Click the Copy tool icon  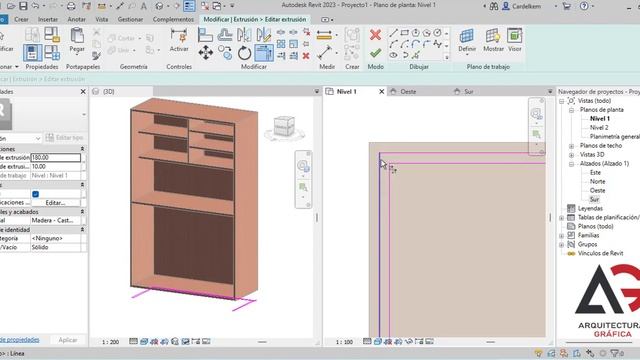tap(225, 53)
